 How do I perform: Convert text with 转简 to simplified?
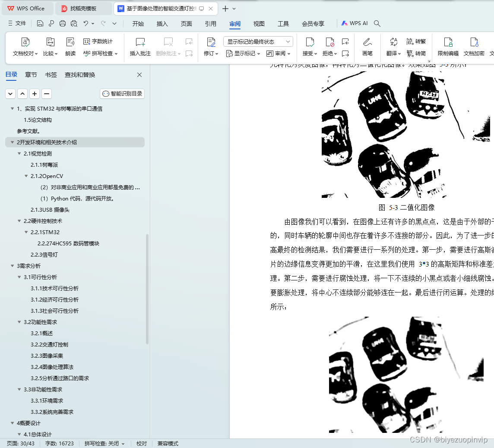pos(416,53)
